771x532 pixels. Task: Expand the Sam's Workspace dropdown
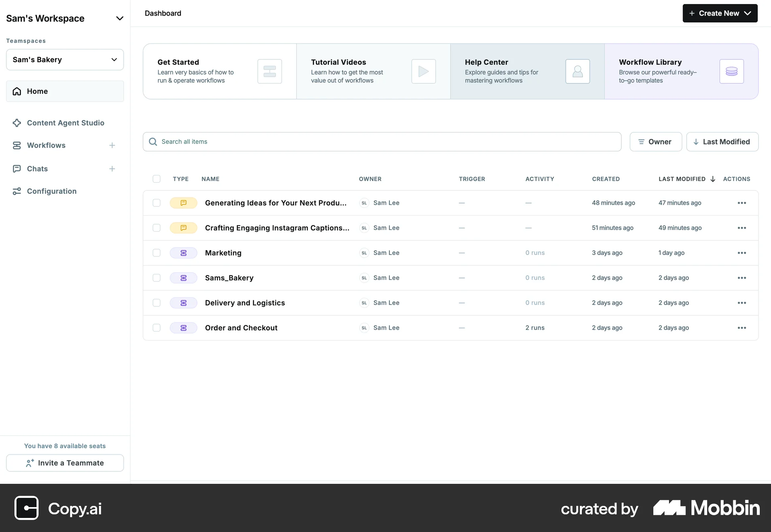pyautogui.click(x=120, y=18)
